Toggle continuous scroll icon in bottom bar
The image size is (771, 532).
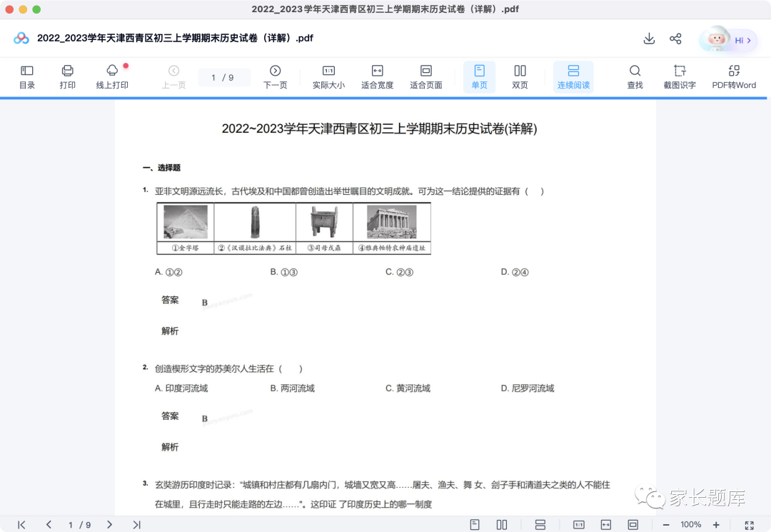pyautogui.click(x=540, y=525)
